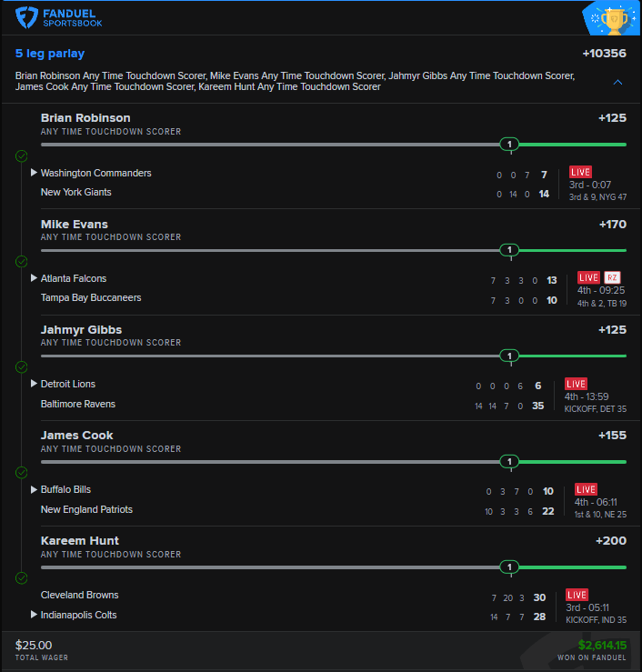Click LIVE badge for Lions vs Ravens
642x672 pixels.
[576, 384]
